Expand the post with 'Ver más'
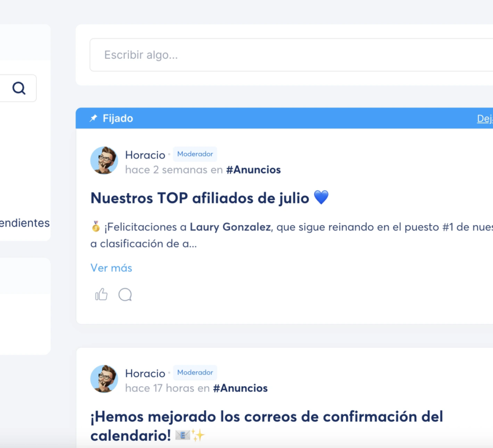The image size is (493, 448). tap(111, 268)
